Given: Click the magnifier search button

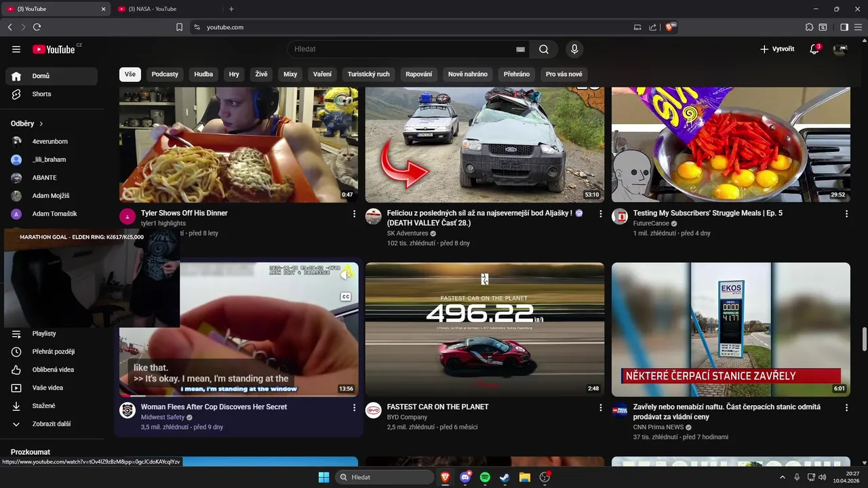Looking at the screenshot, I should (x=544, y=49).
